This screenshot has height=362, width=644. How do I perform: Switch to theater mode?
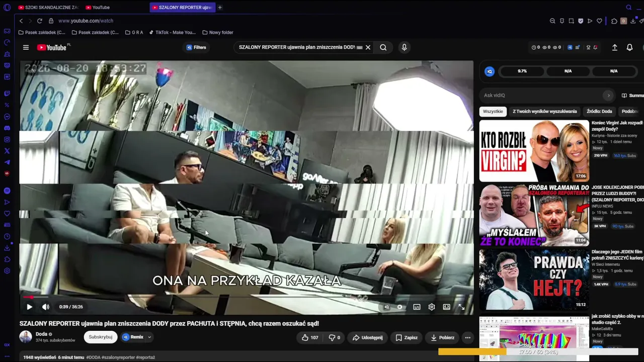click(446, 307)
